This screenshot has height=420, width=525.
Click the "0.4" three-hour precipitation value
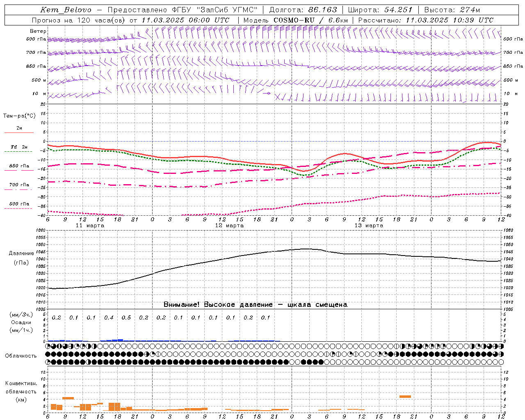(x=109, y=318)
